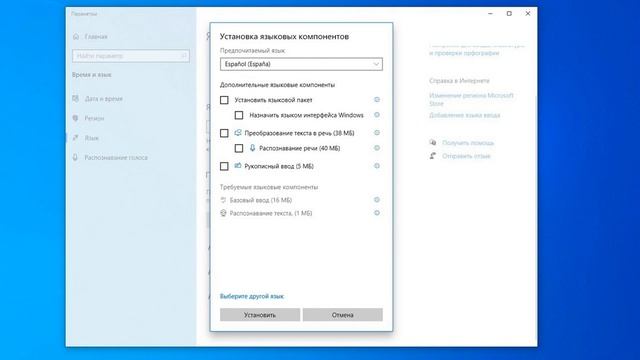640x360 pixels.
Task: Click the search magnifier icon in Settings sidebar
Action: (x=183, y=56)
